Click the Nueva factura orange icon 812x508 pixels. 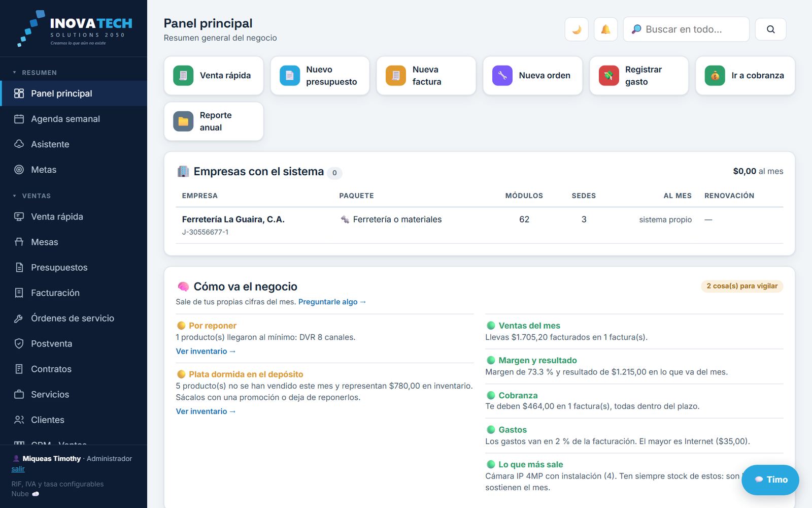click(x=396, y=76)
